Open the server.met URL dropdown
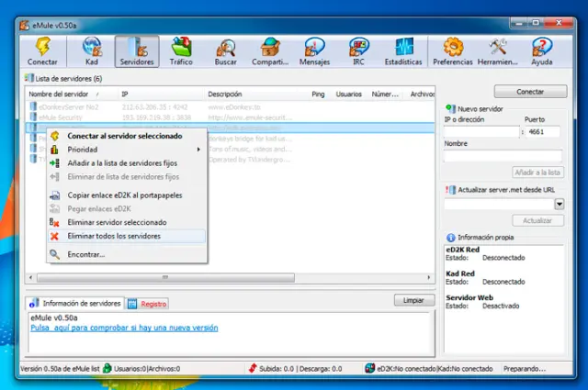The width and height of the screenshot is (588, 390). coord(559,205)
